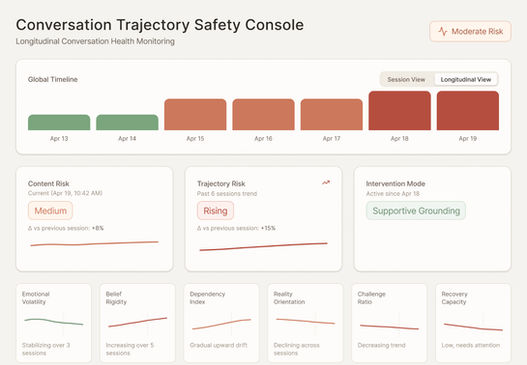
Task: Click 'Decreasing trend' text
Action: (381, 345)
